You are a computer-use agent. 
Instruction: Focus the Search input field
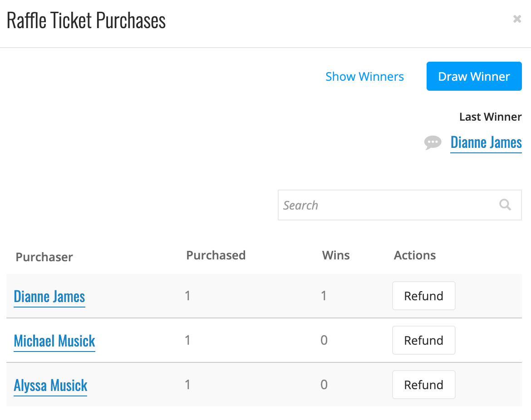[x=399, y=205]
